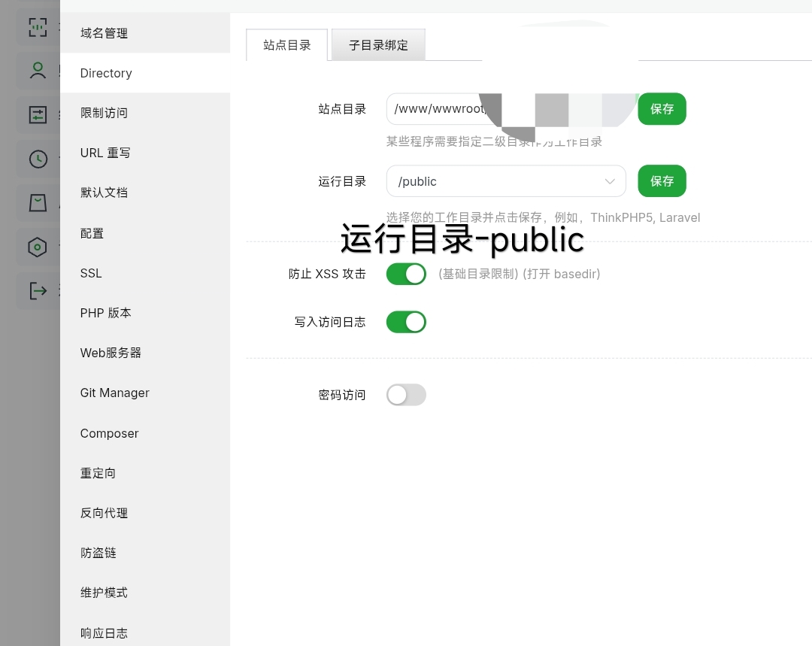Turn off the 写入访问日志 switch

pyautogui.click(x=406, y=322)
